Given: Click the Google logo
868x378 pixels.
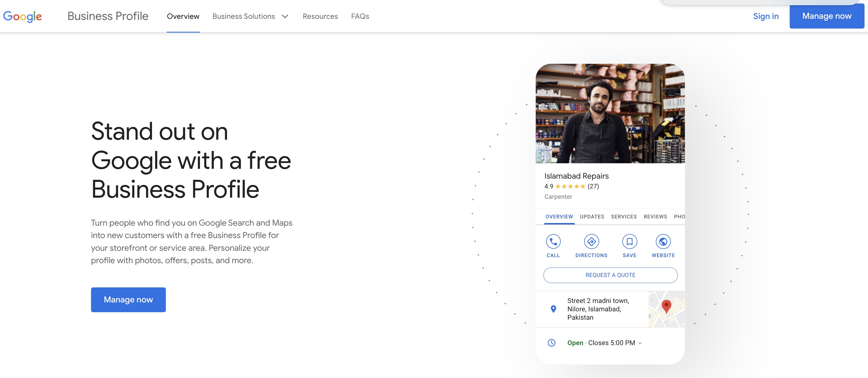Looking at the screenshot, I should click(22, 16).
